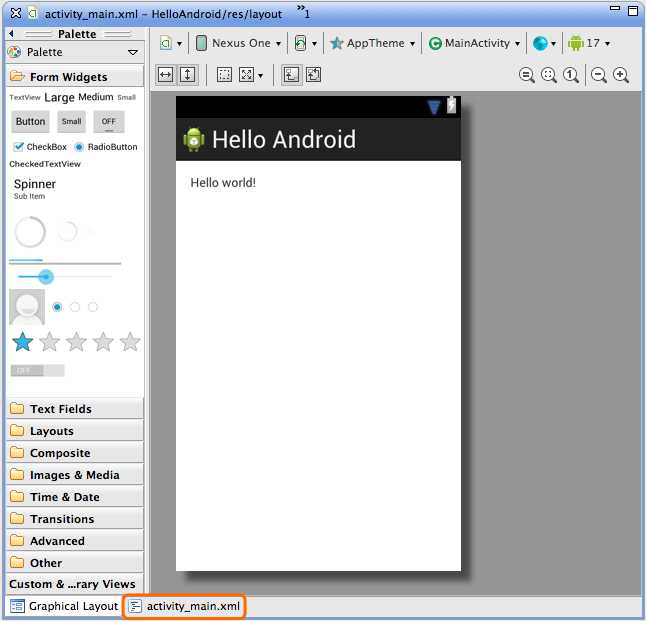
Task: Toggle fill width horizontal arrows button
Action: click(x=166, y=75)
